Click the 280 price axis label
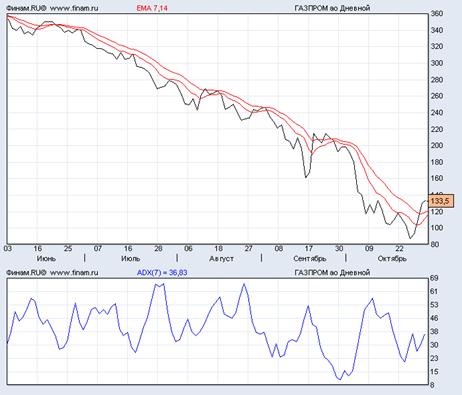Screen dimensions: 462x395 click(x=437, y=80)
